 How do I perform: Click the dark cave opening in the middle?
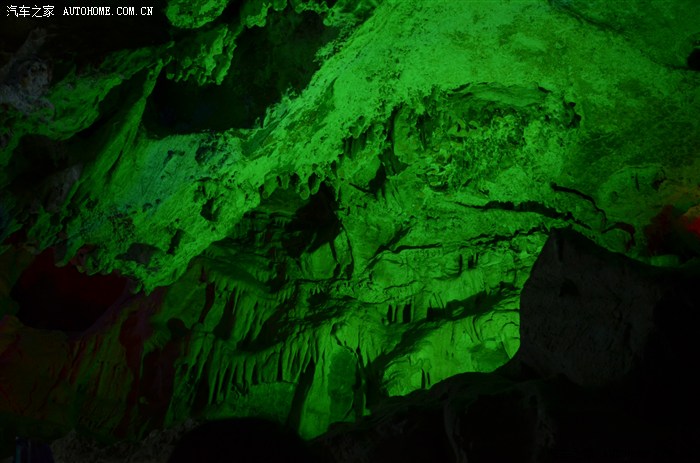(315, 222)
